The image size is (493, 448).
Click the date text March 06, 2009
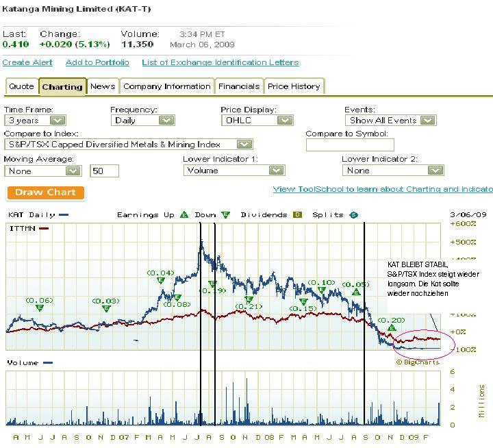point(202,45)
